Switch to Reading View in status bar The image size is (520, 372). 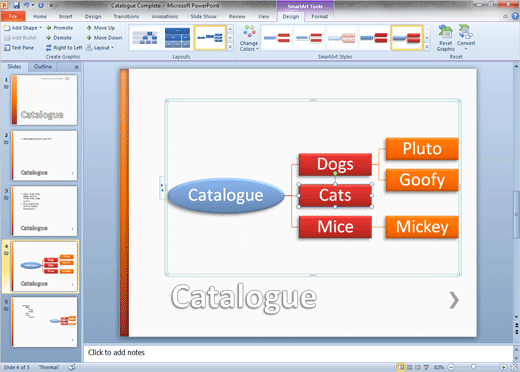[x=418, y=367]
